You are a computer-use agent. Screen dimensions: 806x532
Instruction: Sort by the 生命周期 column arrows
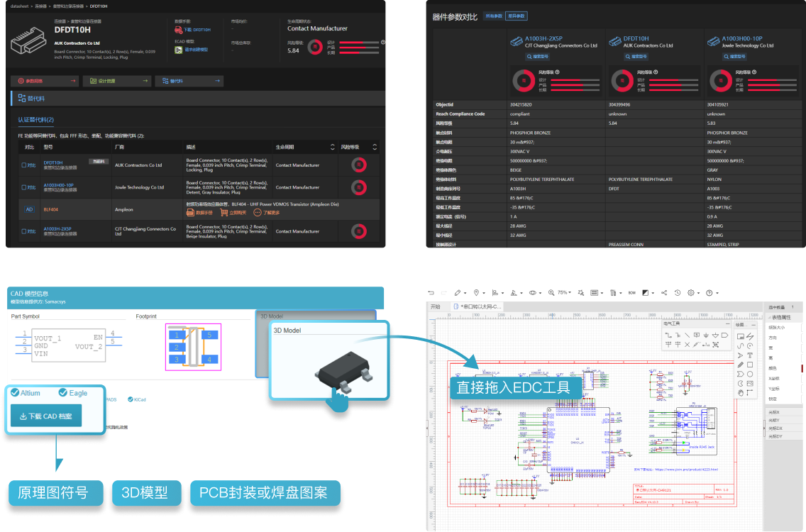coord(332,147)
